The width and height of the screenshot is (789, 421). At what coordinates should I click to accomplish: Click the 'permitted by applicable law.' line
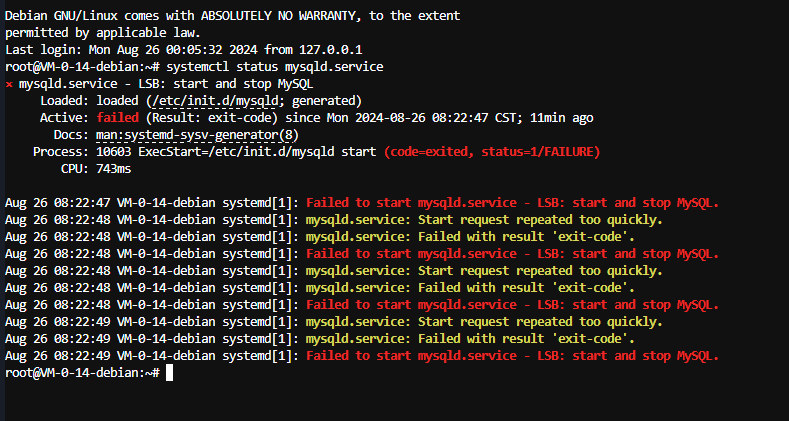103,33
